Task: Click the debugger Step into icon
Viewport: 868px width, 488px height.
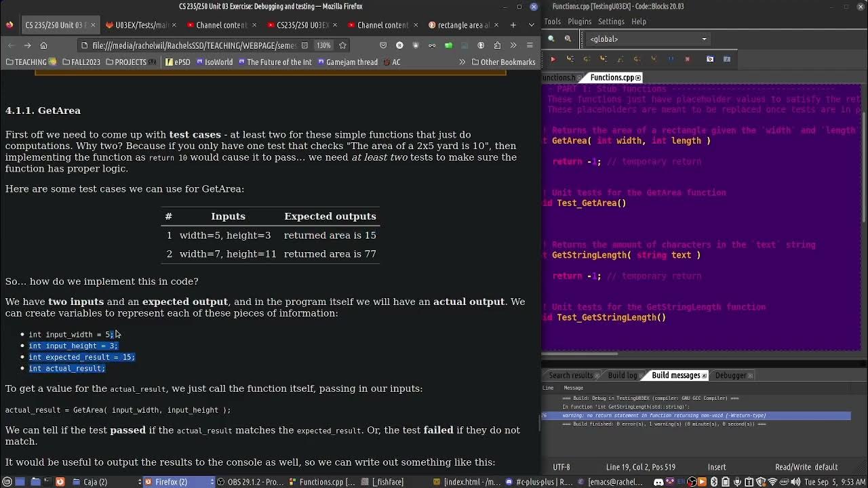Action: coord(604,59)
